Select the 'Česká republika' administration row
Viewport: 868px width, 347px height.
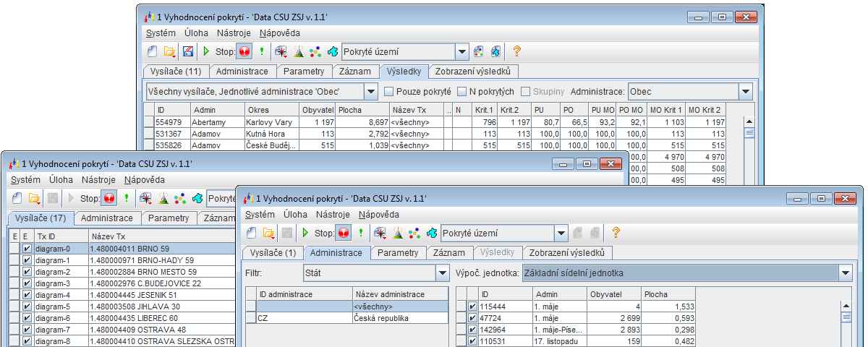tap(381, 318)
